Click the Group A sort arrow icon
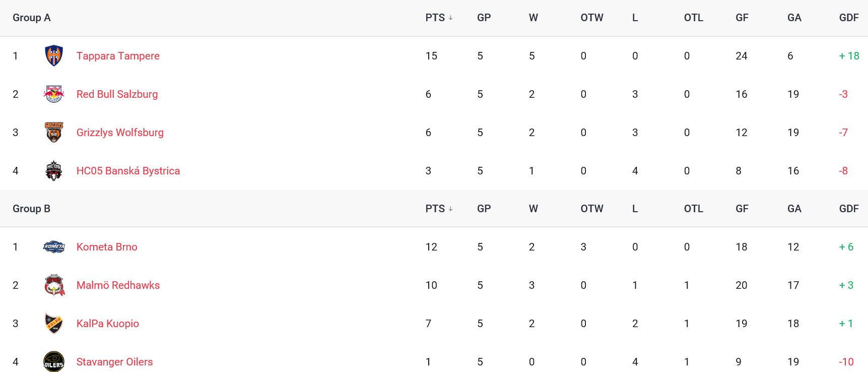868x372 pixels. (450, 18)
